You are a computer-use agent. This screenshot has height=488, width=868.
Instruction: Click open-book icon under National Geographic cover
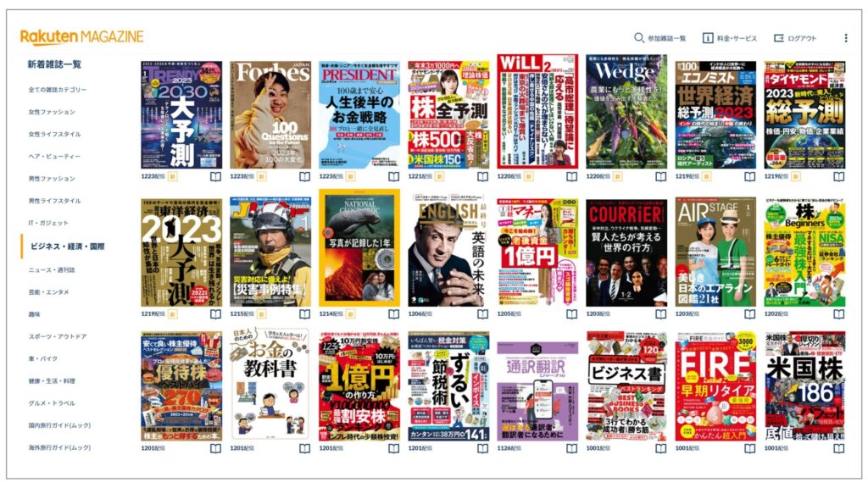coord(393,313)
